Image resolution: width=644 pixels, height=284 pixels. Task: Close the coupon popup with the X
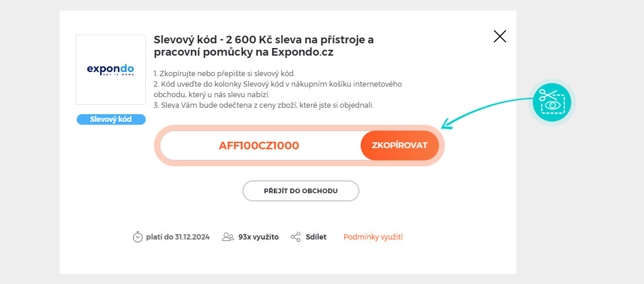pyautogui.click(x=500, y=37)
